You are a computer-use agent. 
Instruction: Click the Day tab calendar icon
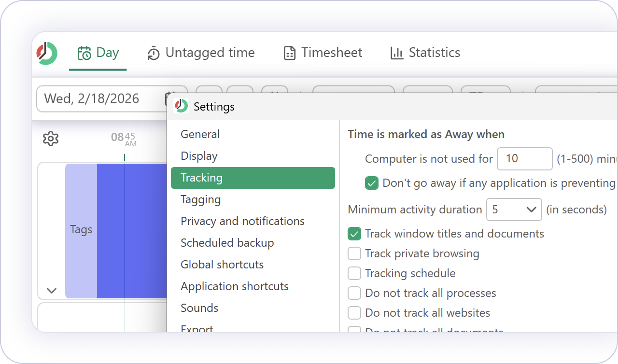tap(84, 53)
